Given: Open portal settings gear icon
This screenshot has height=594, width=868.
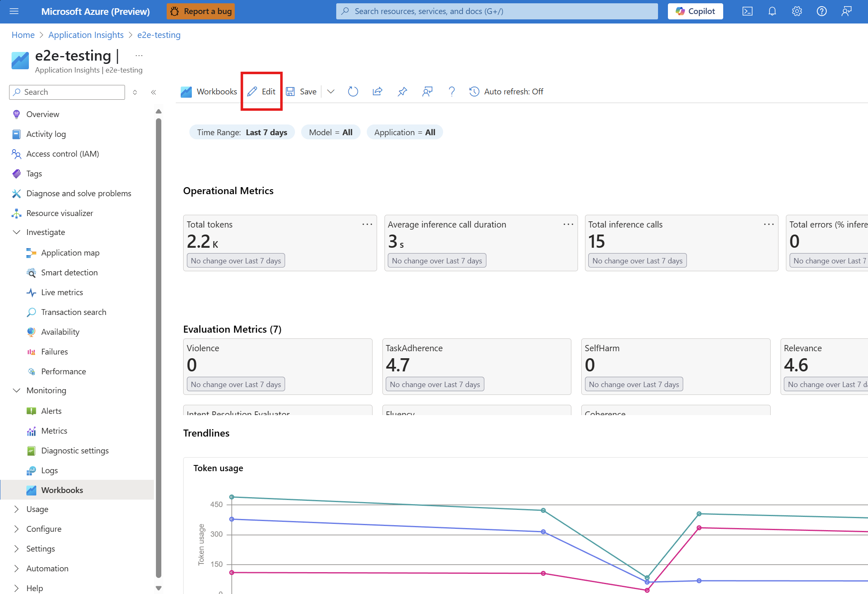Looking at the screenshot, I should pos(797,12).
